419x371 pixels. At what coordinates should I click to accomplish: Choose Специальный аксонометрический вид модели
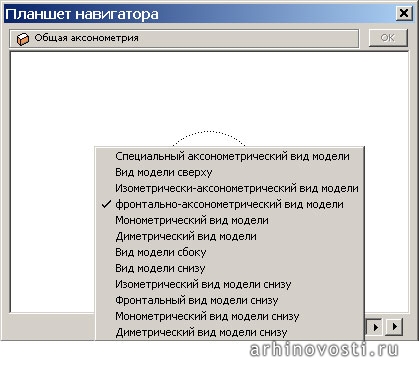229,156
